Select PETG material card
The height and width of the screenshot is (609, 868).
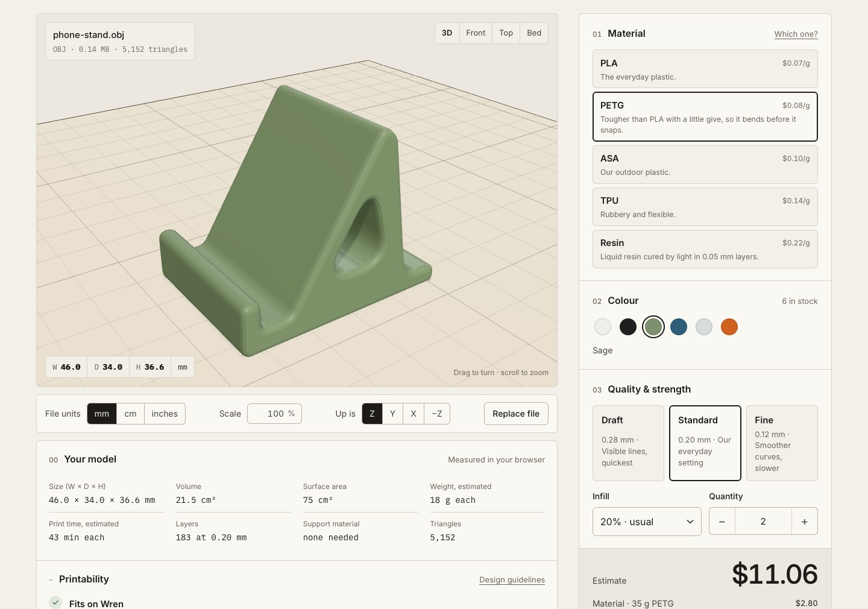(705, 116)
